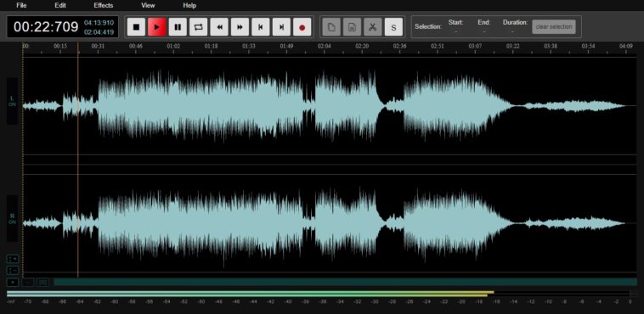The image size is (644, 314).
Task: Paste audio using the paste icon
Action: point(352,27)
